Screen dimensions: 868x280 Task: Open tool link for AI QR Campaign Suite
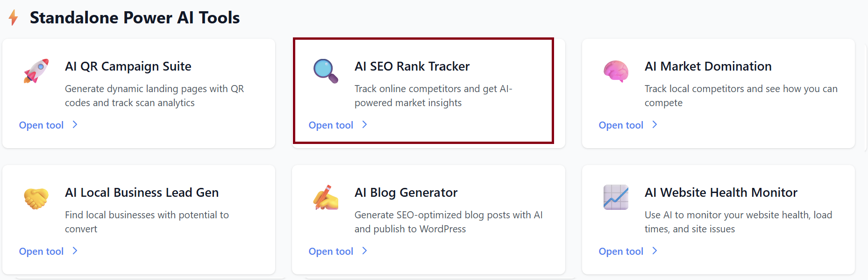[42, 125]
